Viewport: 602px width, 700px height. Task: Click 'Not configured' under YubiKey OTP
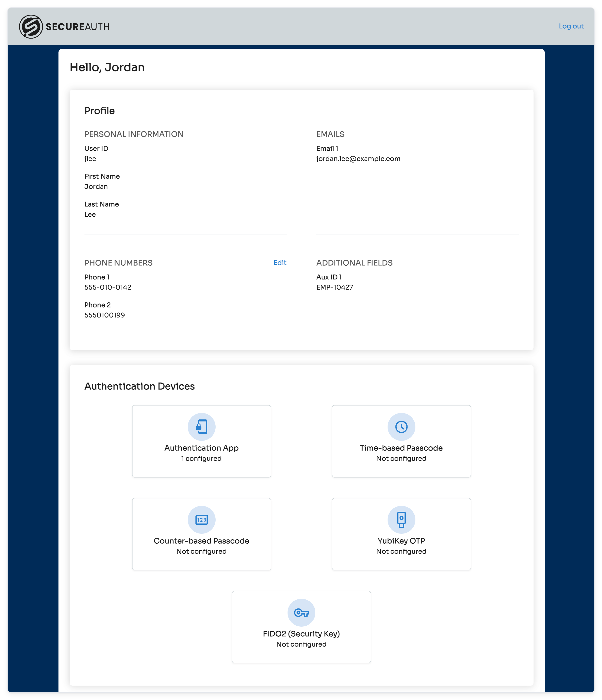[401, 551]
